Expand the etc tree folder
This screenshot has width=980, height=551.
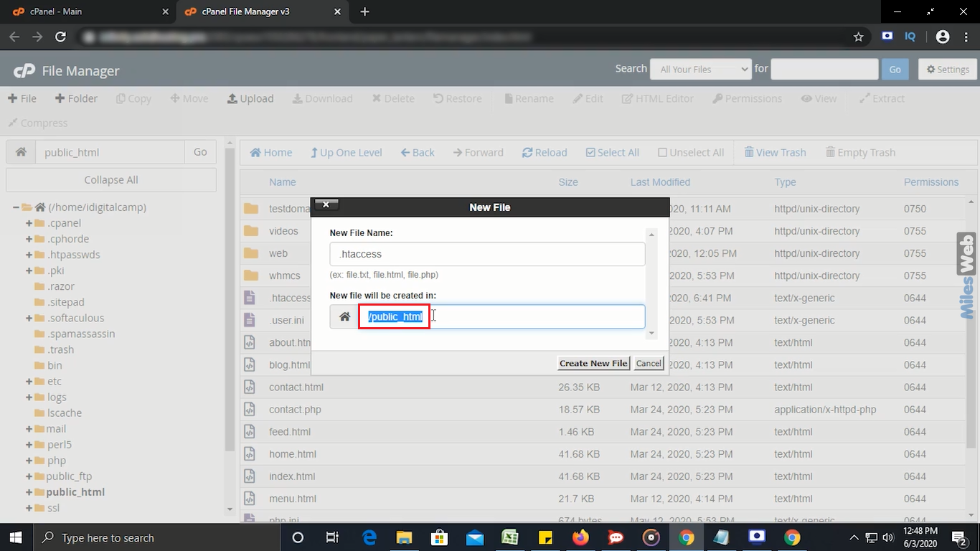[x=29, y=381]
